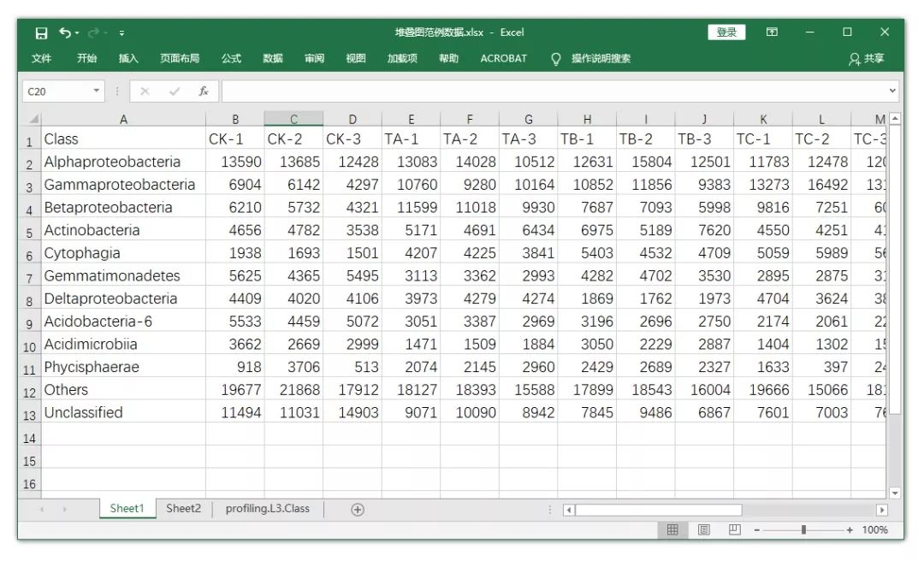Switch to Normal view icon in status bar
This screenshot has height=561, width=924.
(672, 529)
